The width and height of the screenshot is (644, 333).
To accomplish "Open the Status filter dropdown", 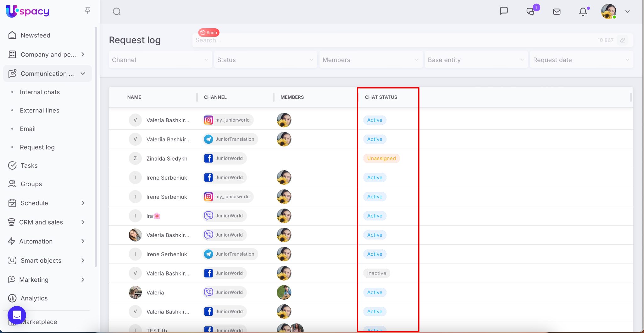I will tap(265, 60).
